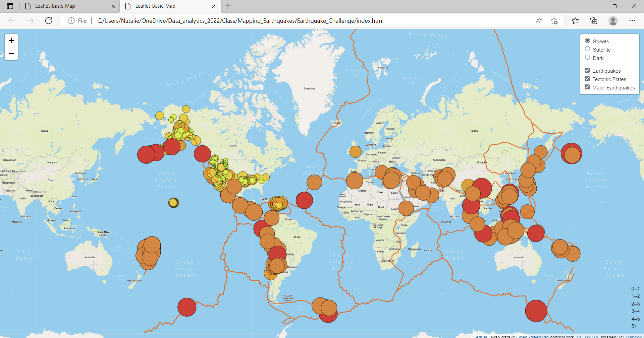Open a new browser tab
644x338 pixels.
tap(228, 6)
